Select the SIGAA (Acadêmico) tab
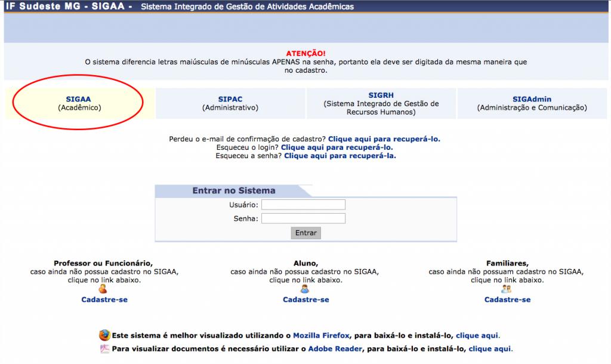The image size is (611, 364). [x=79, y=103]
